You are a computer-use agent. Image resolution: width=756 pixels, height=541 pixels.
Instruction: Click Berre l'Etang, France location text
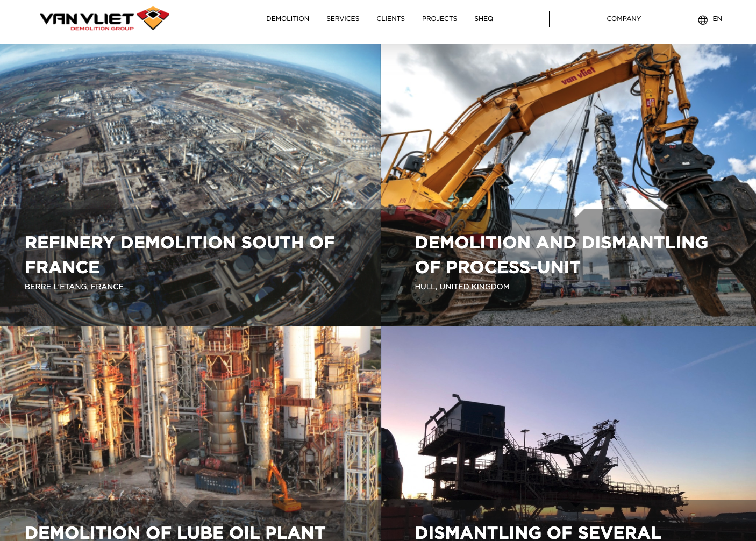coord(74,287)
